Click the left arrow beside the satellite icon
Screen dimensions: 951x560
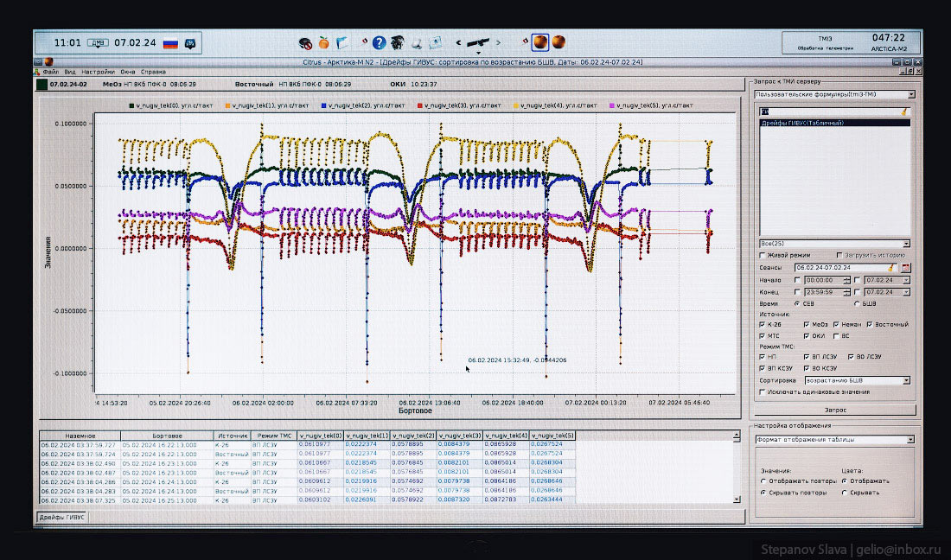pos(459,42)
